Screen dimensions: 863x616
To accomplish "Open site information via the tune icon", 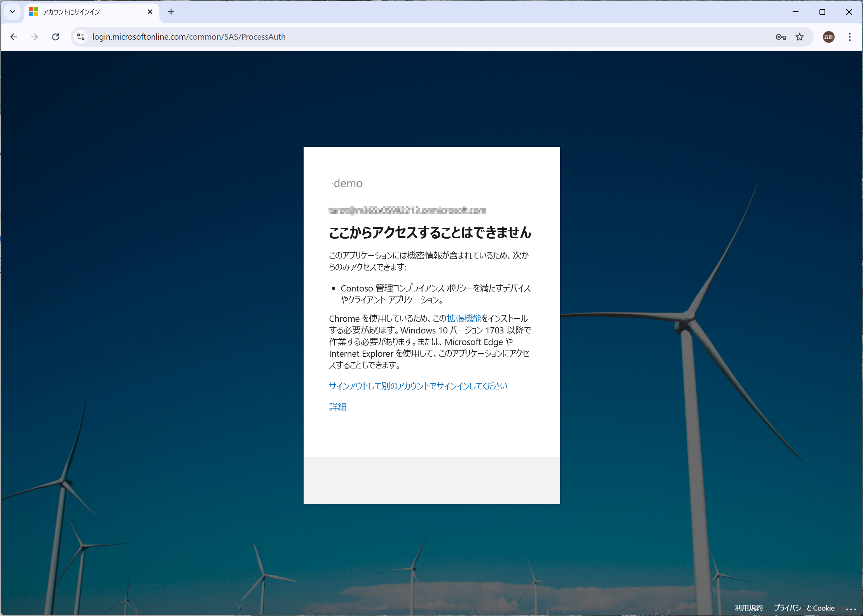I will tap(81, 37).
